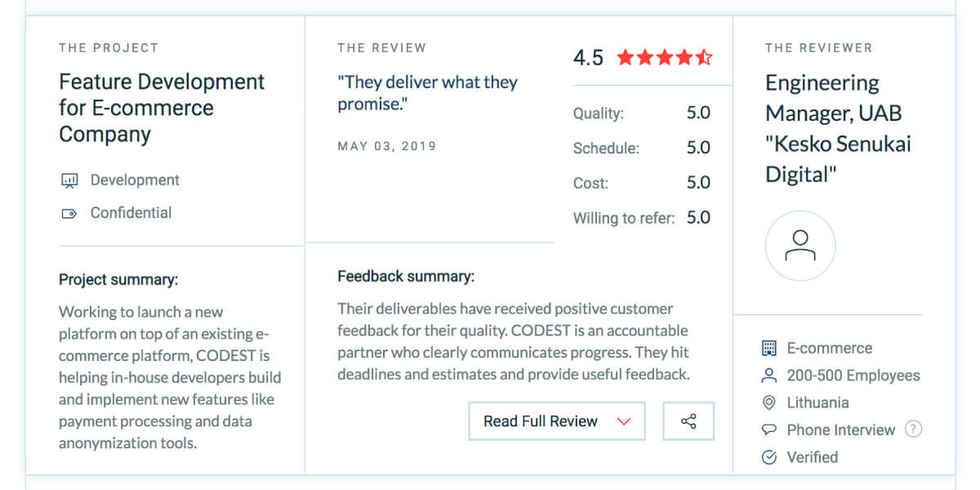Open the Phone Interview help question mark
The image size is (980, 490).
pyautogui.click(x=914, y=429)
